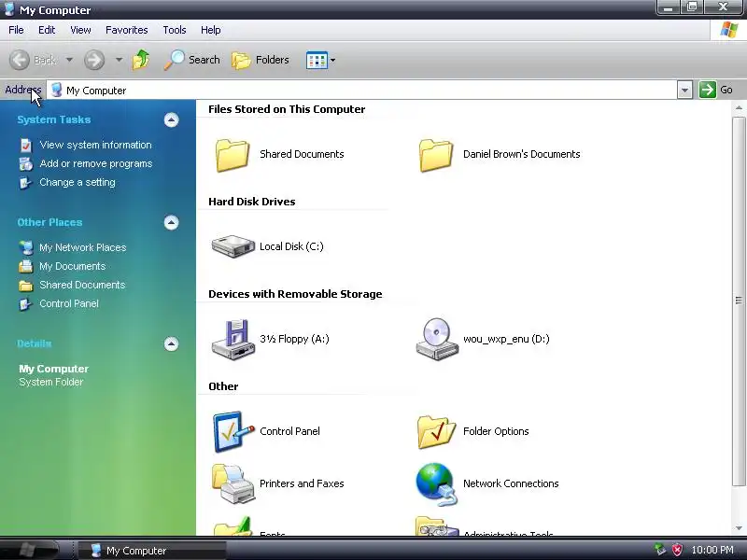Select the 3½ Floppy (A:) drive icon
This screenshot has width=747, height=560.
point(233,340)
